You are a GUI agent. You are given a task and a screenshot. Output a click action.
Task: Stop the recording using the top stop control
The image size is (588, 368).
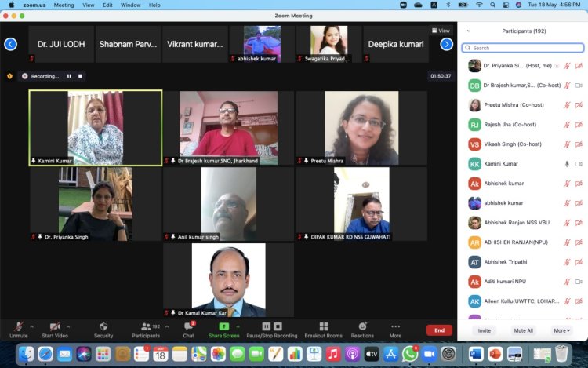pyautogui.click(x=80, y=76)
